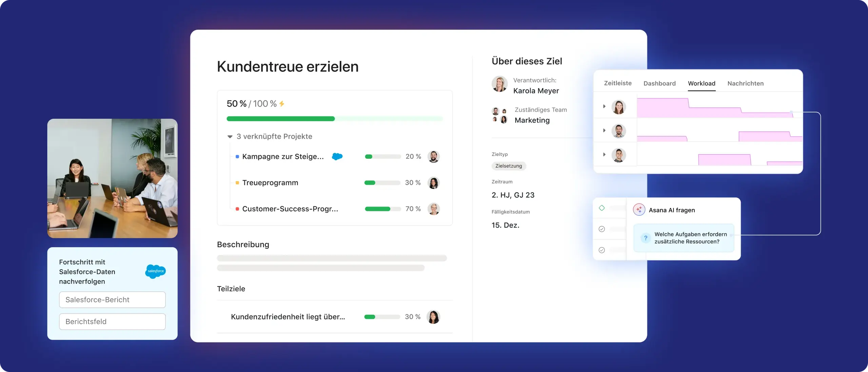Expand the second person's workload row

(604, 131)
